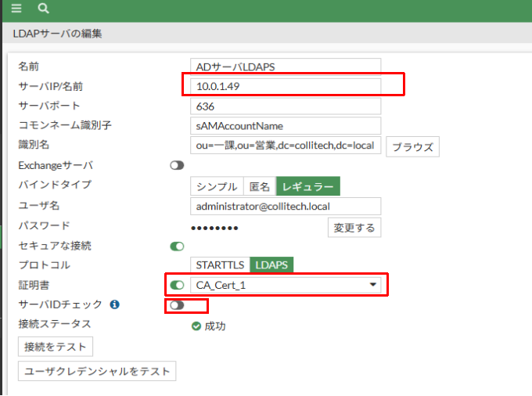
Task: Click the Server ID check info icon
Action: coord(115,304)
